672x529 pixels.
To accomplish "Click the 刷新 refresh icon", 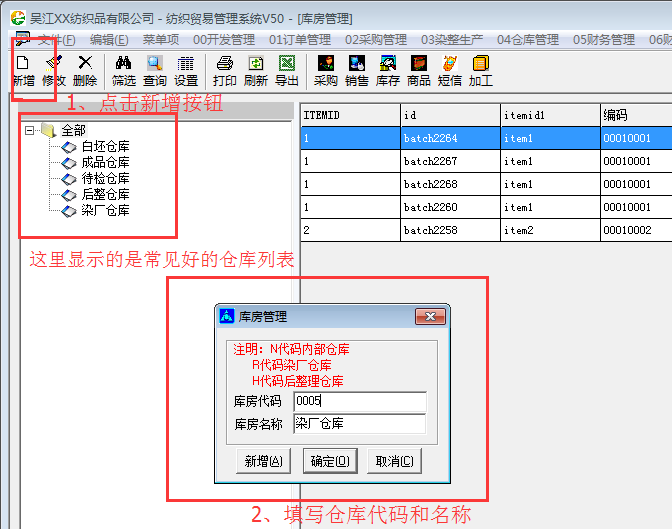I will click(x=256, y=63).
